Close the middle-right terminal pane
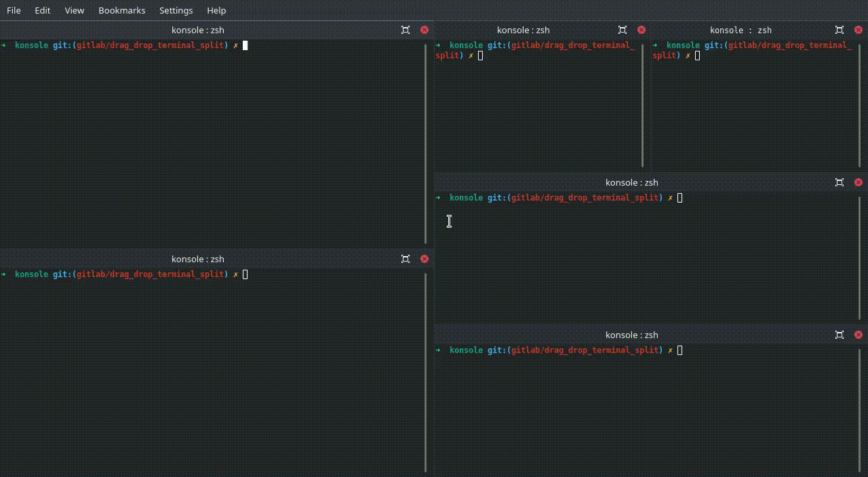Image resolution: width=868 pixels, height=477 pixels. 859,182
